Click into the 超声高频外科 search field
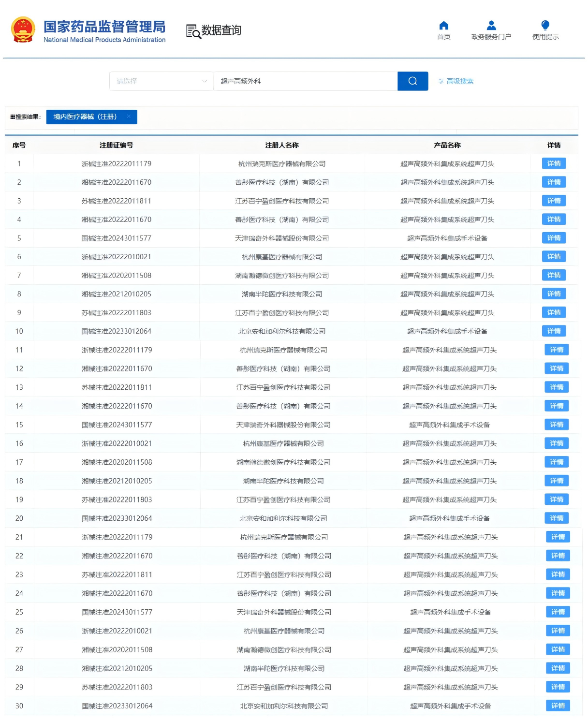This screenshot has width=588, height=720. pyautogui.click(x=305, y=81)
